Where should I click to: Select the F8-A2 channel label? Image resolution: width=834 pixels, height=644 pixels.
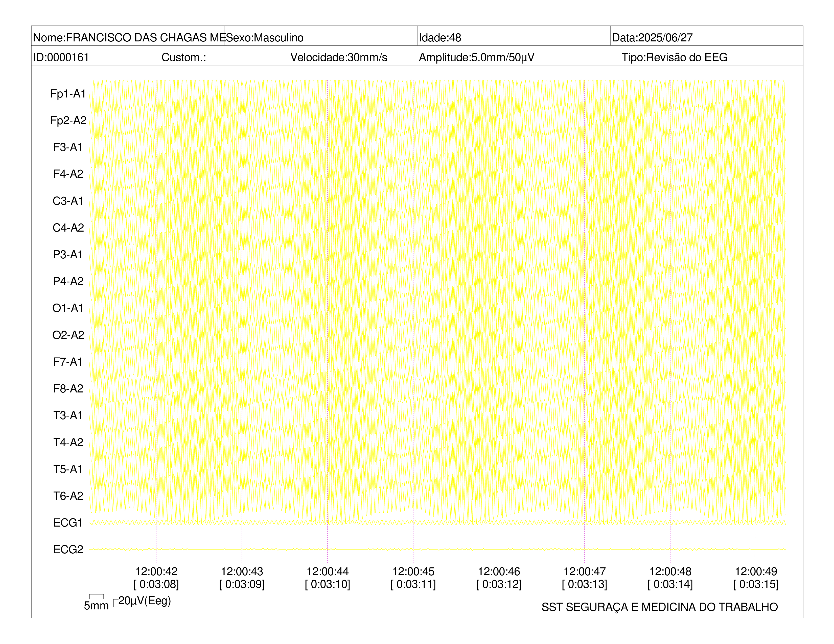click(x=68, y=388)
